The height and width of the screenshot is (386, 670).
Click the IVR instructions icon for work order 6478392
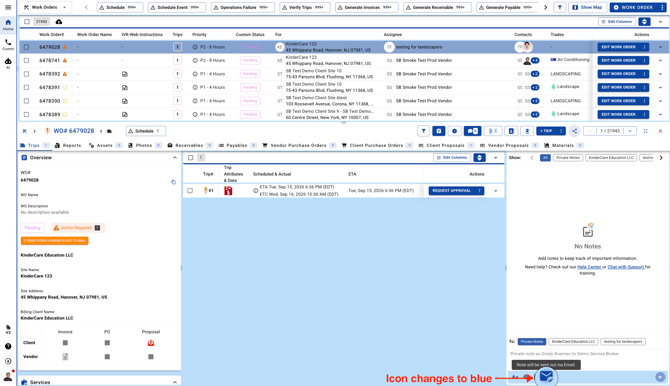point(125,74)
